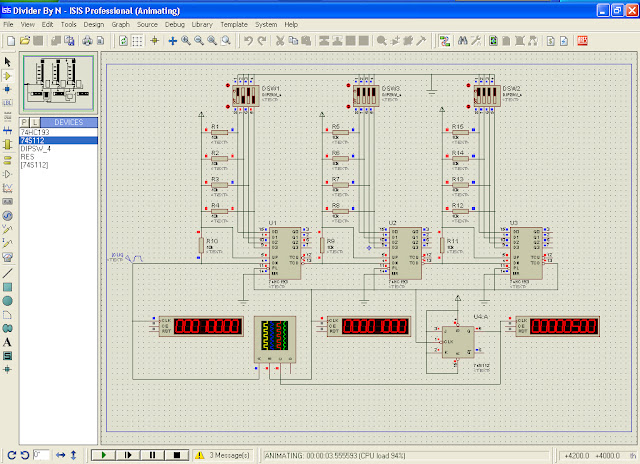Flip vertically with the Y-mirror icon
The height and width of the screenshot is (464, 640).
73,455
